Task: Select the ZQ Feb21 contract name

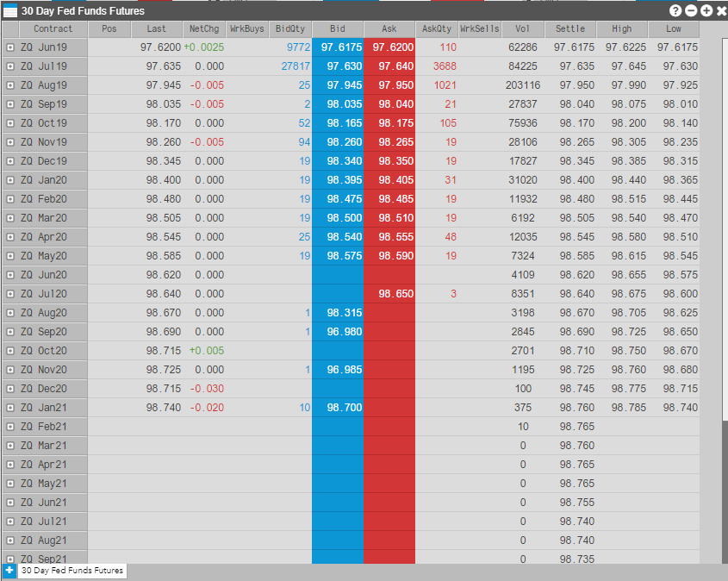Action: (x=44, y=427)
